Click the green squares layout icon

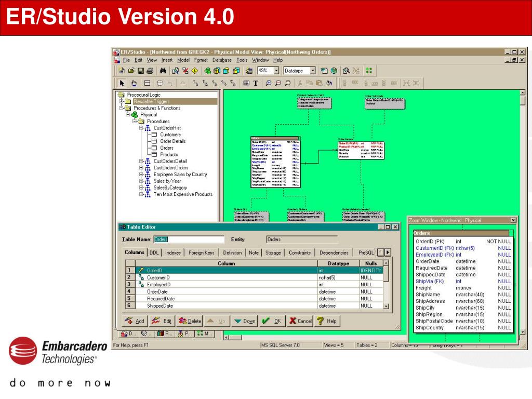369,71
